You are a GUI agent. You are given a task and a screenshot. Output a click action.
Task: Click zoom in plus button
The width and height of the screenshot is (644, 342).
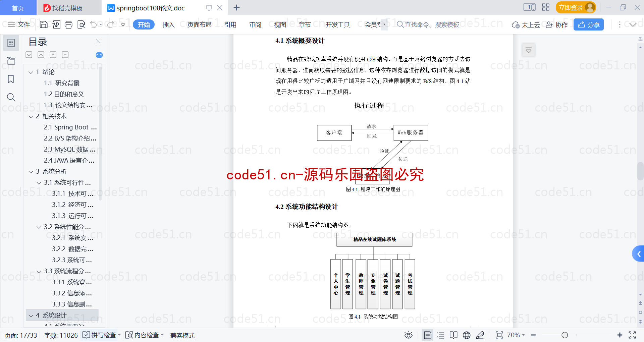pyautogui.click(x=620, y=335)
